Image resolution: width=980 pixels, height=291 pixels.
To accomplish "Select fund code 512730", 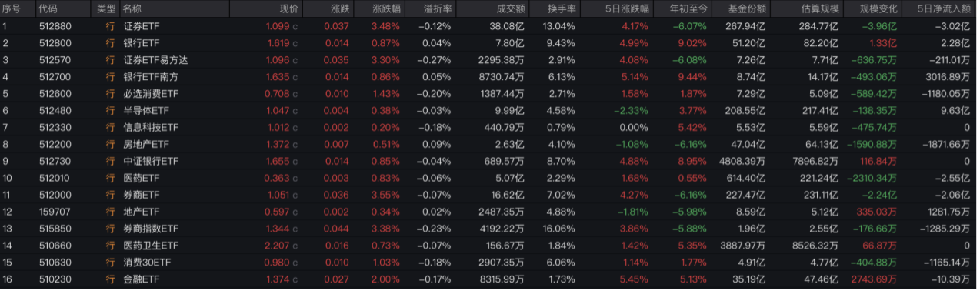I will pyautogui.click(x=54, y=162).
